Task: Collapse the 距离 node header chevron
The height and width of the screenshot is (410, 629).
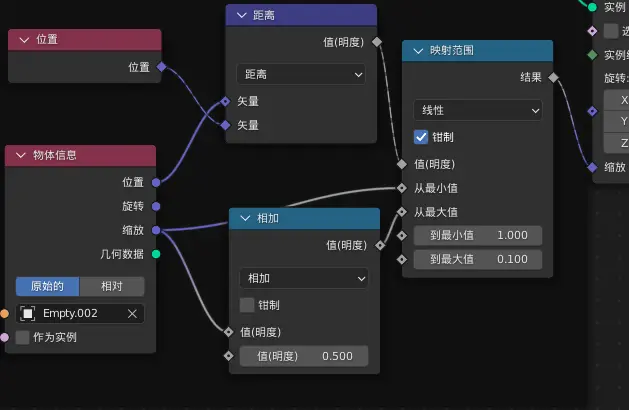Action: click(241, 15)
